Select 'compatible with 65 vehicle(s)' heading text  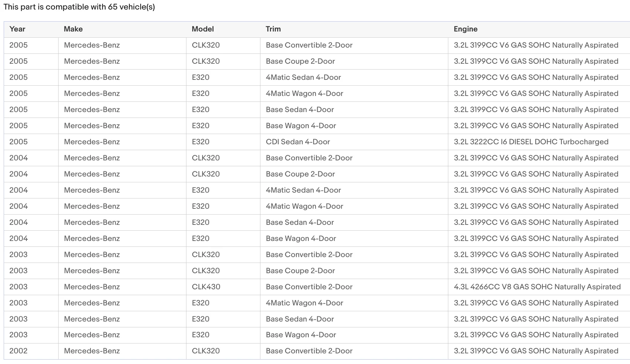(100, 7)
